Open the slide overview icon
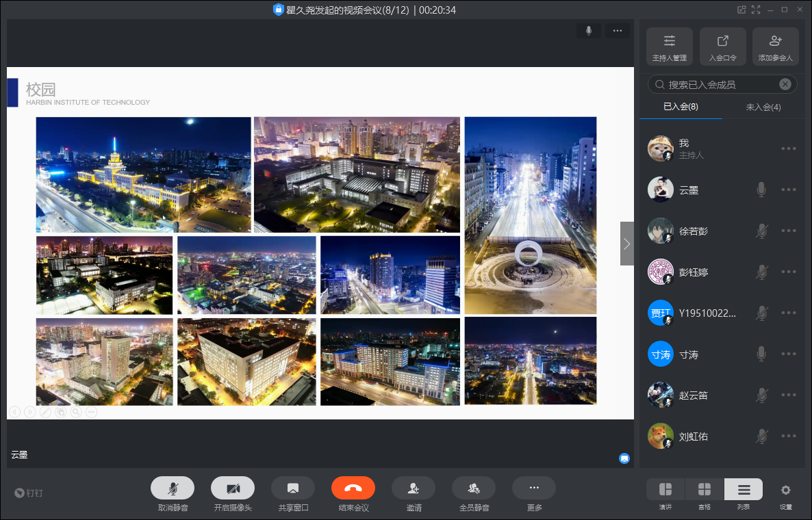 60,412
